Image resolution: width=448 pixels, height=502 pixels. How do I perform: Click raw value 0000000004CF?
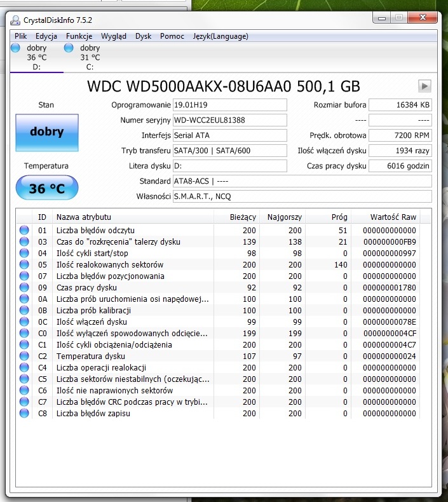click(390, 333)
